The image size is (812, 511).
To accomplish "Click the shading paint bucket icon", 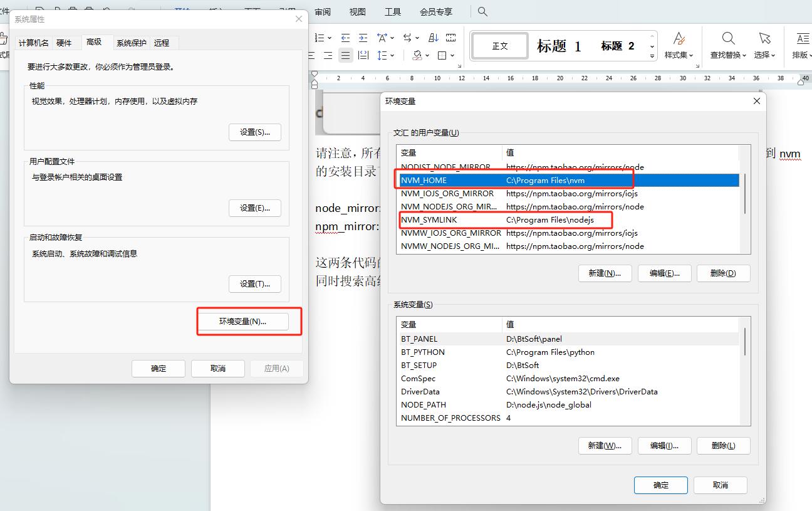I will click(x=418, y=55).
